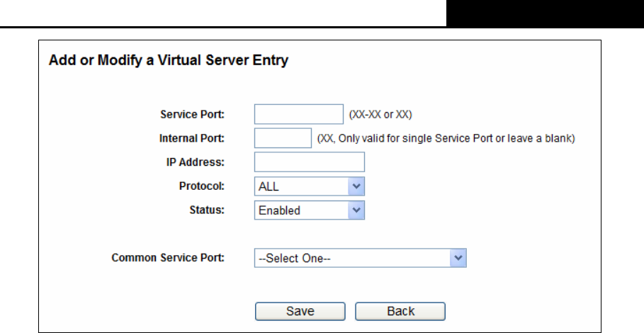
Task: Click into the Service Port text box
Action: click(298, 114)
